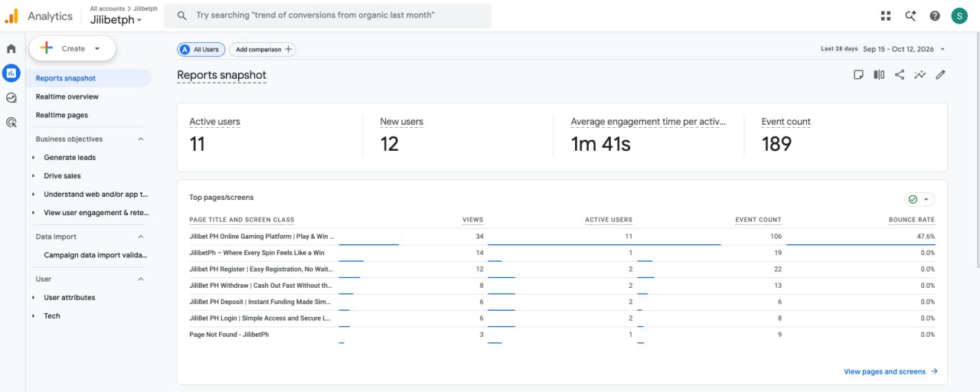Click the search magnifier icon
This screenshot has width=980, height=392.
[181, 15]
